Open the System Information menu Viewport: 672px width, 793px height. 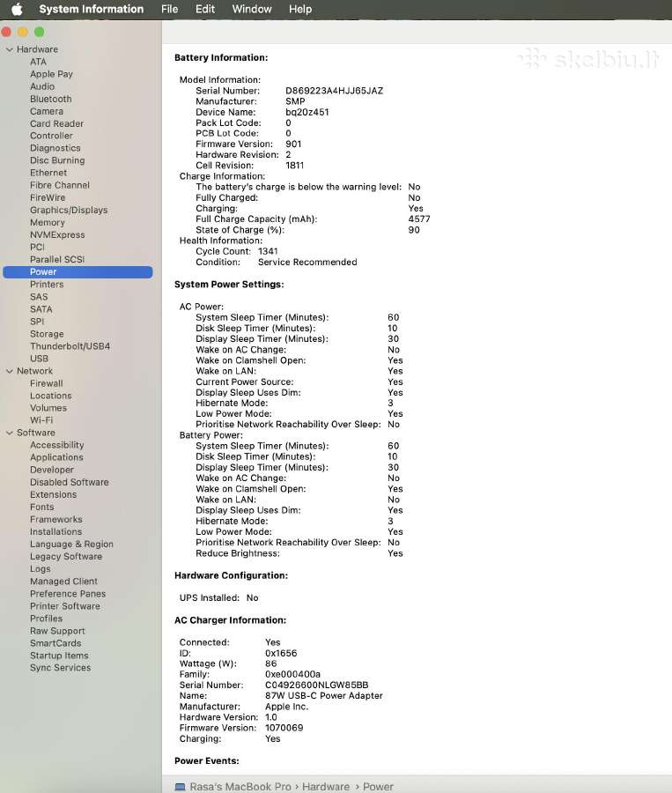[91, 9]
